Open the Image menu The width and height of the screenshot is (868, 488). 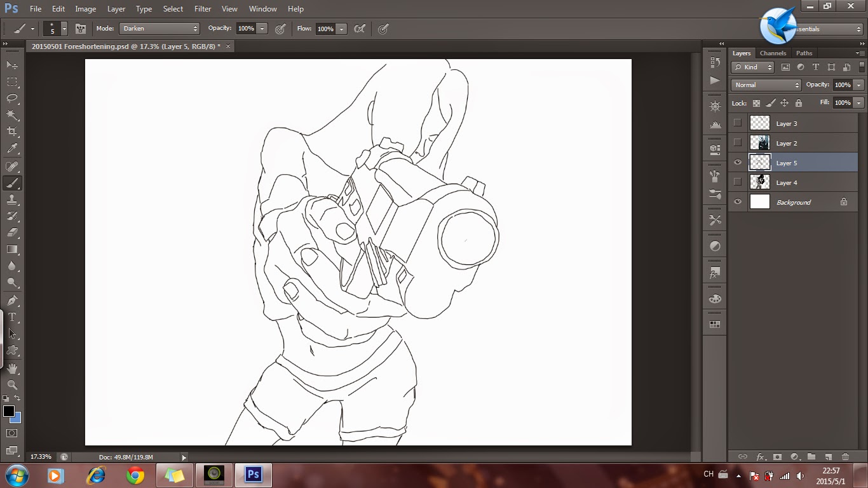coord(85,9)
